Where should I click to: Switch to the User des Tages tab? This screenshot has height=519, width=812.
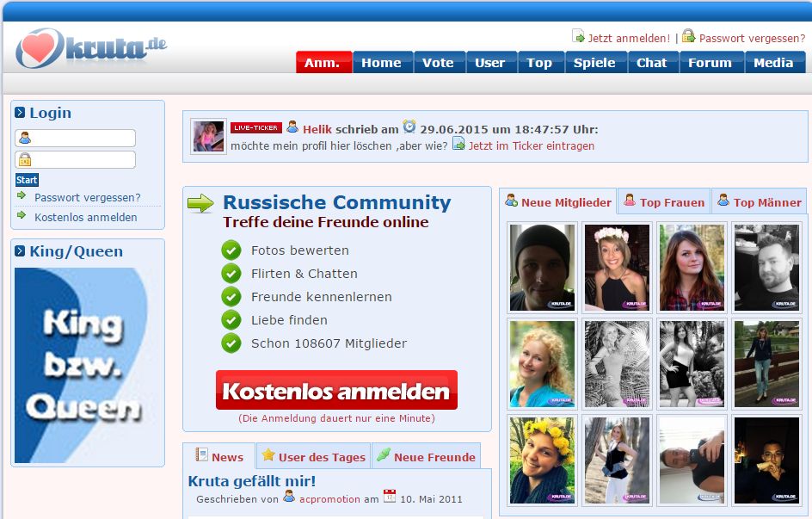[x=314, y=456]
